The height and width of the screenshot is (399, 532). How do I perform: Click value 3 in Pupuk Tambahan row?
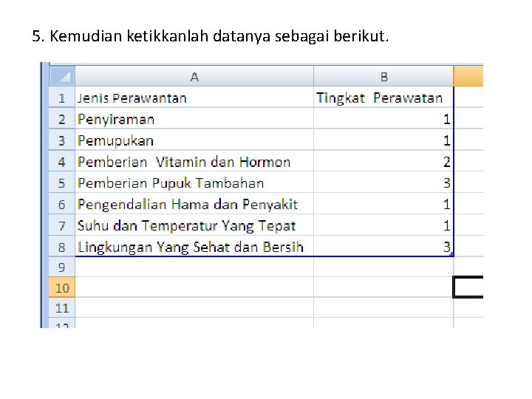tap(383, 183)
